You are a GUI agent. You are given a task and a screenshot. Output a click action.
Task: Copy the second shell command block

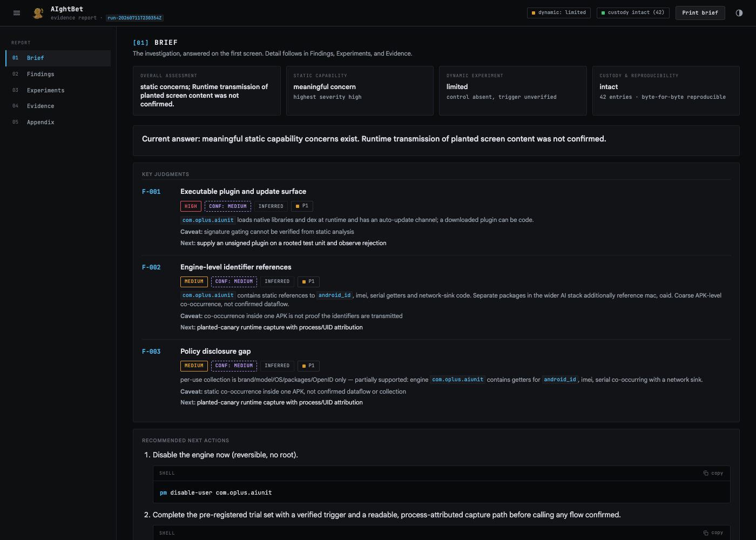[713, 533]
